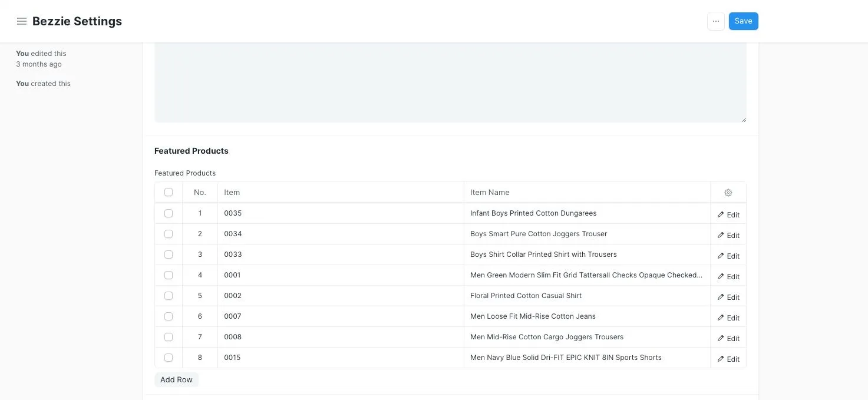This screenshot has height=400, width=868.
Task: Click 'Floral Printed Cotton Casual Shirt' cell
Action: coord(587,296)
